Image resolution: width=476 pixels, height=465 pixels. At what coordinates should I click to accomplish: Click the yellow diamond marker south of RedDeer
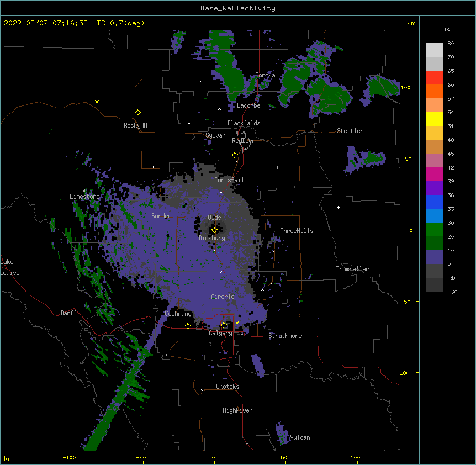[235, 155]
